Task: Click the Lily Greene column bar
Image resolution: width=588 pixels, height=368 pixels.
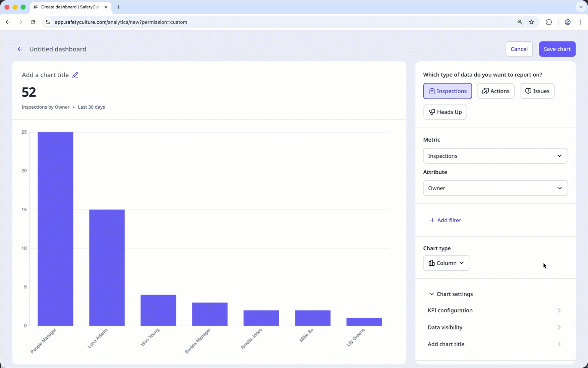Action: tap(364, 322)
